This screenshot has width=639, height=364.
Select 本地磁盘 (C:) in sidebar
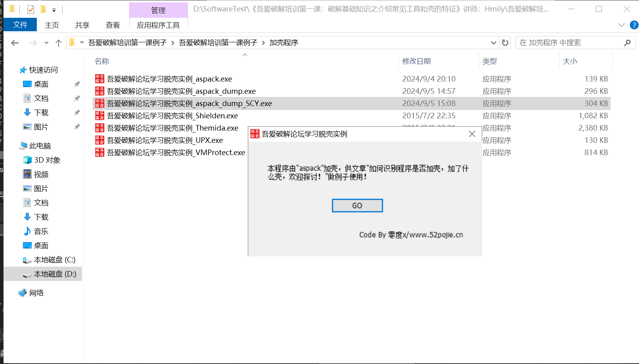tap(54, 260)
